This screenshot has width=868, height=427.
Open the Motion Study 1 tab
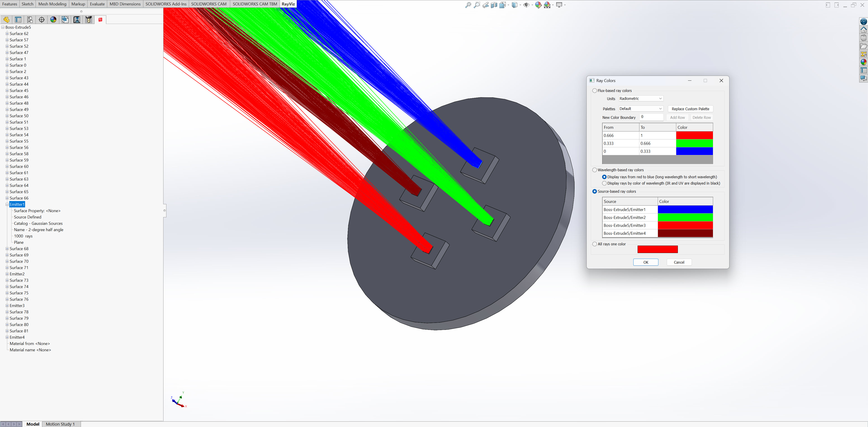pos(60,424)
